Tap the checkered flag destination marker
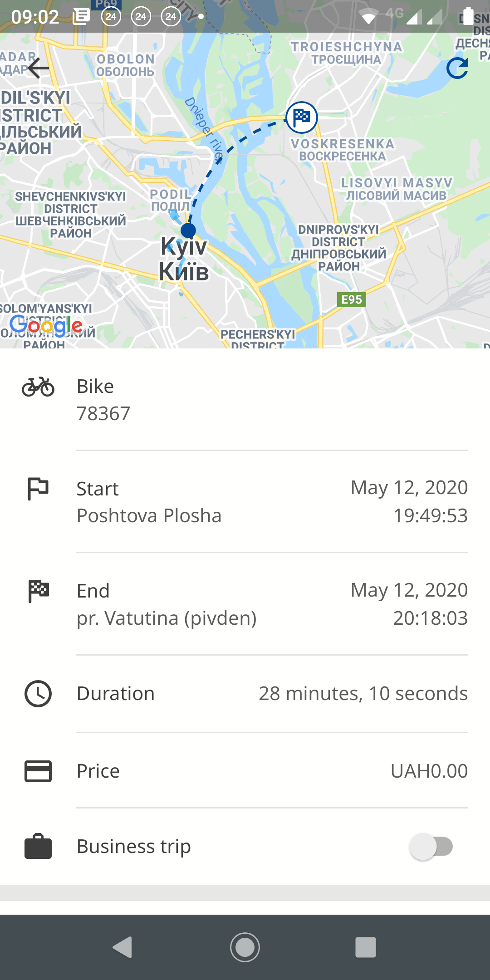 [x=302, y=118]
